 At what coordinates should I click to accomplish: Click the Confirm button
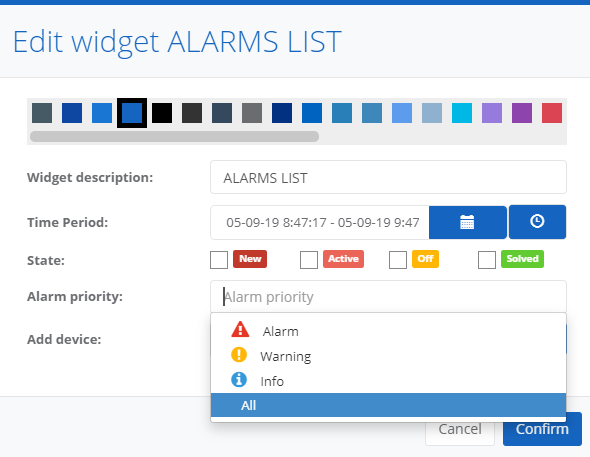click(x=542, y=429)
